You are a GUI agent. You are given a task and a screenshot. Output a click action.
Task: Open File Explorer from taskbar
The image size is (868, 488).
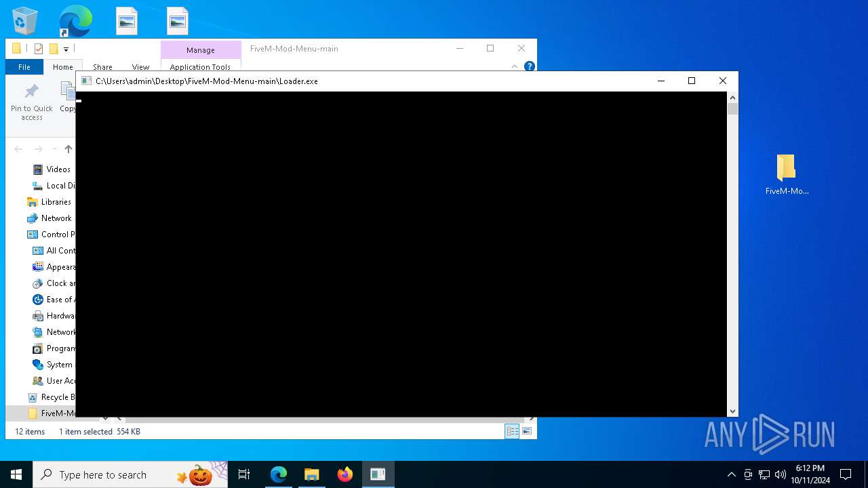point(312,474)
